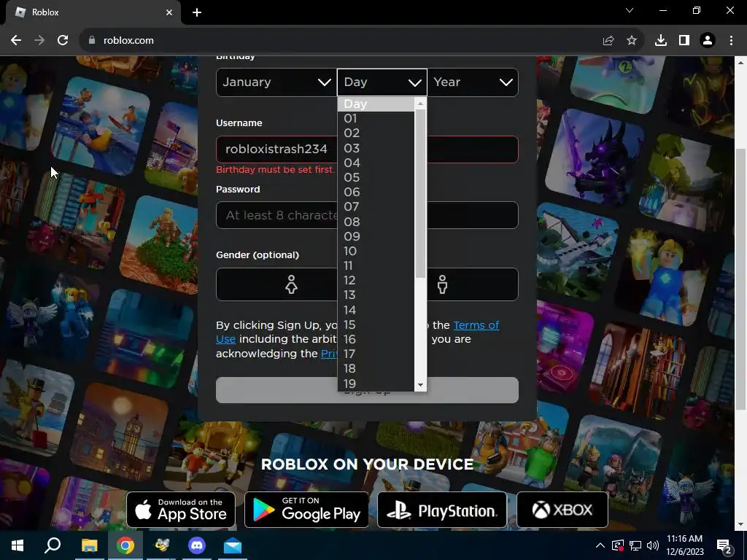Screen dimensions: 747x560
Task: Toggle the Chrome side panel
Action: (x=684, y=41)
